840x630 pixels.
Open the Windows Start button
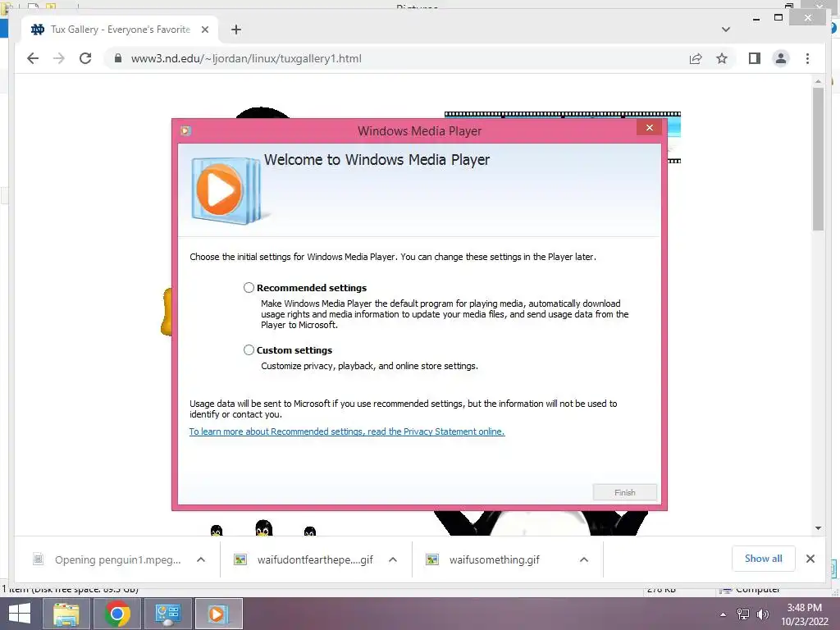point(20,614)
